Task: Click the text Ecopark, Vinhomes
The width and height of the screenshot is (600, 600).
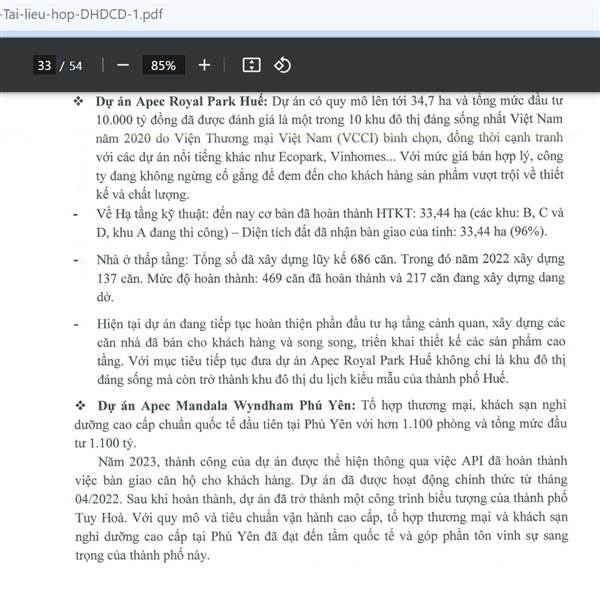Action: pos(332,157)
